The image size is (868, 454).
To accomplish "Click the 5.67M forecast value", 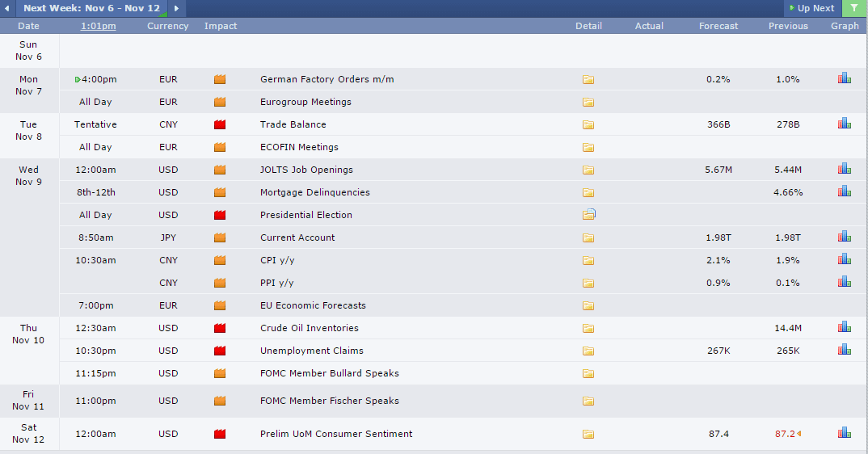I will 718,170.
